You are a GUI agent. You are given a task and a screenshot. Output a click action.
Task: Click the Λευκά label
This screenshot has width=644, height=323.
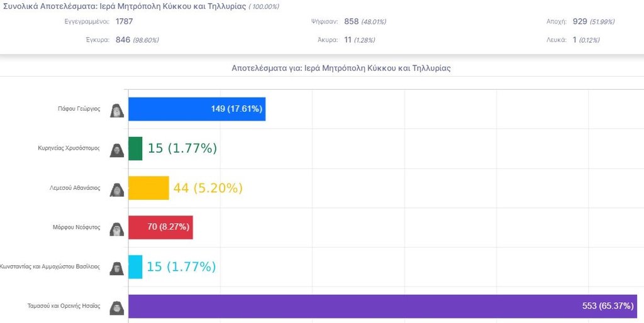pos(556,40)
